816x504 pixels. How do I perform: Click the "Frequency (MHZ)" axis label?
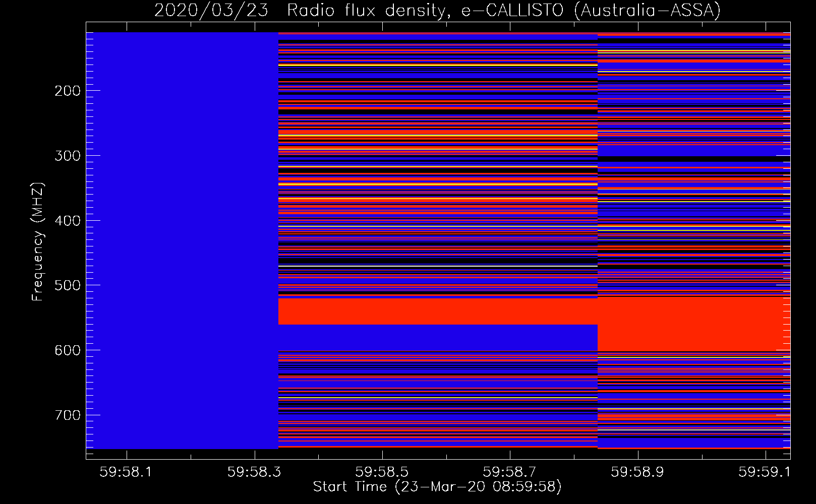(38, 241)
